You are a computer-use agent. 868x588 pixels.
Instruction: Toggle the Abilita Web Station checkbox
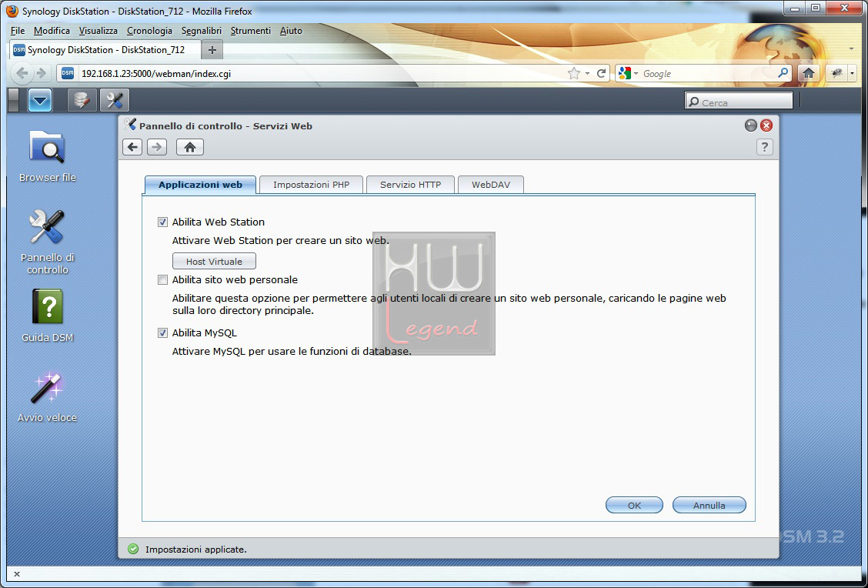tap(163, 222)
